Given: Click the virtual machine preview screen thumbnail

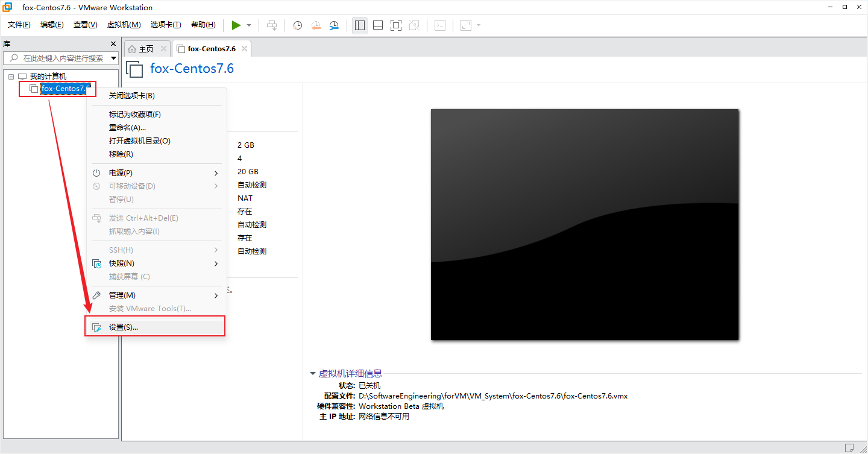Looking at the screenshot, I should pos(585,224).
